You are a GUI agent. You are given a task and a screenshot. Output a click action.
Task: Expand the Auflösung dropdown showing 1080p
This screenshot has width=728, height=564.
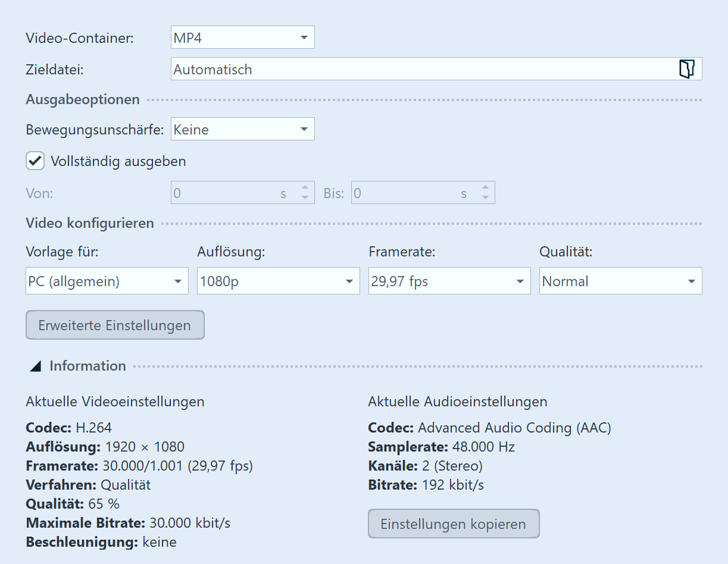pyautogui.click(x=278, y=281)
